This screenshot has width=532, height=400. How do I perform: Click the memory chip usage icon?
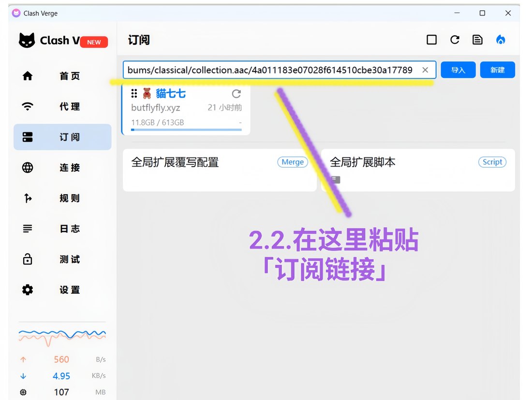coord(23,392)
